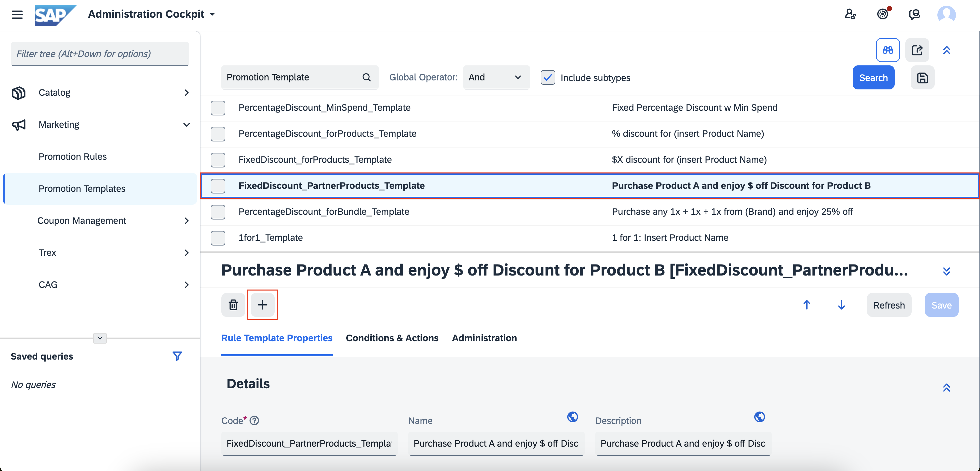Click the plus create new icon

263,305
